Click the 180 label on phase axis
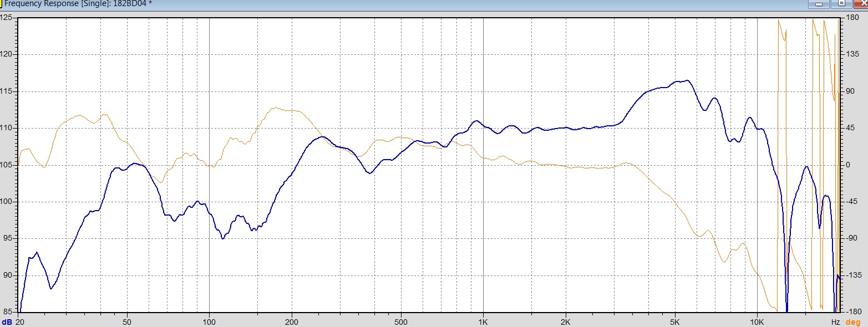Viewport: 868px width, 327px height. click(851, 18)
